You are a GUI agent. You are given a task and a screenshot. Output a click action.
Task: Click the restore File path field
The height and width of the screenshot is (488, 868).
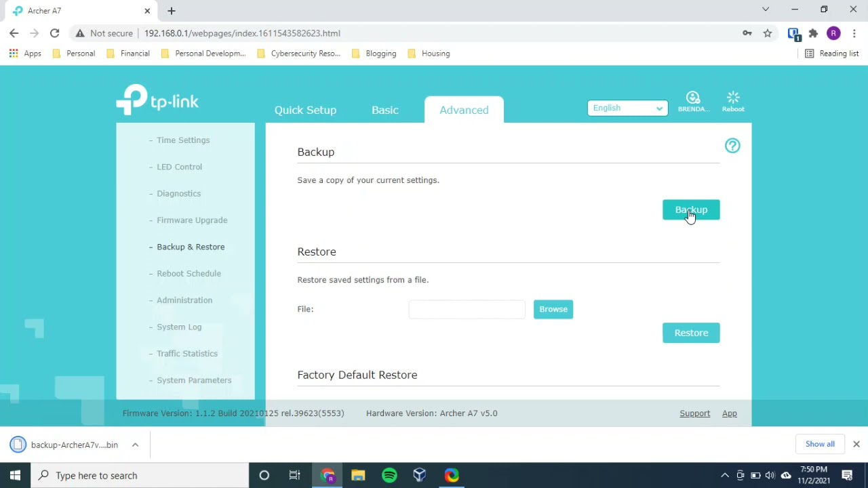tap(467, 309)
